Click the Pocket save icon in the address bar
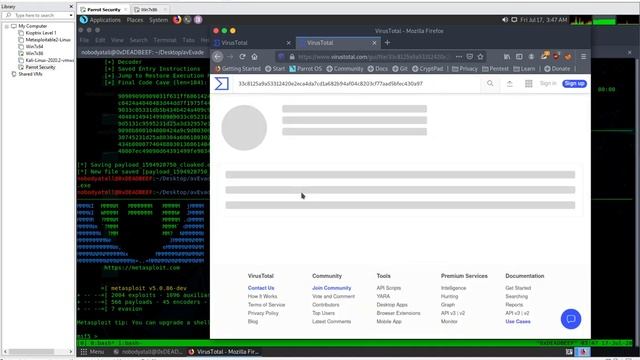The width and height of the screenshot is (640, 360). click(x=470, y=57)
